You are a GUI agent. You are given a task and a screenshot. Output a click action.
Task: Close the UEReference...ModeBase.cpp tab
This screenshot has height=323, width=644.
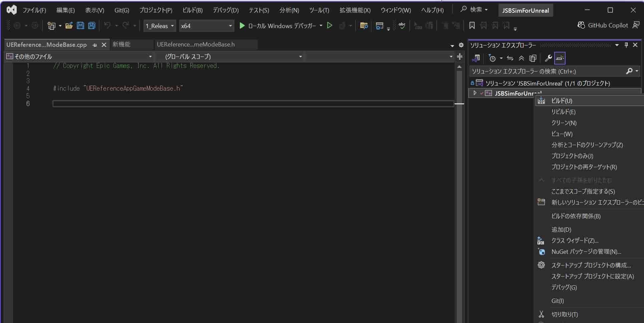(104, 45)
